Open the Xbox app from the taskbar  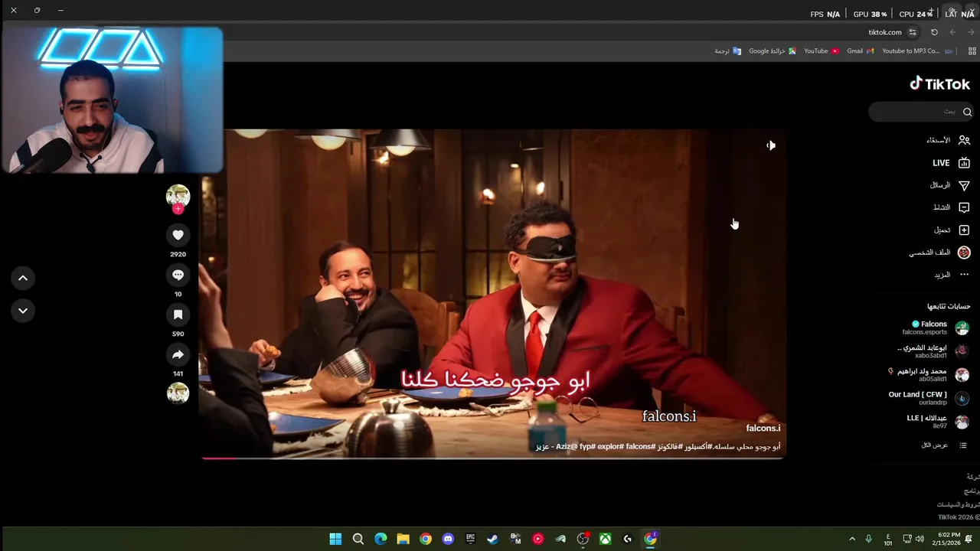605,539
